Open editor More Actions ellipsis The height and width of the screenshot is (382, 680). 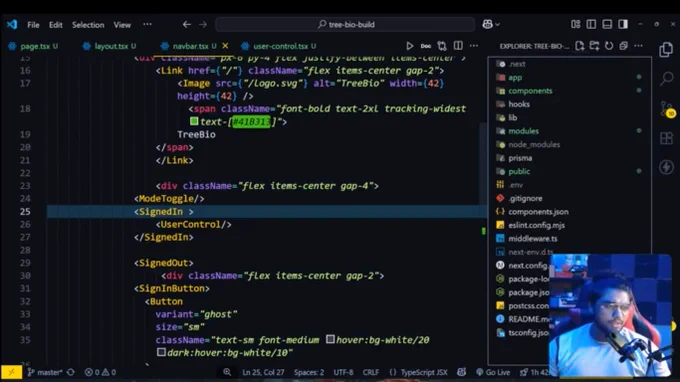(474, 46)
